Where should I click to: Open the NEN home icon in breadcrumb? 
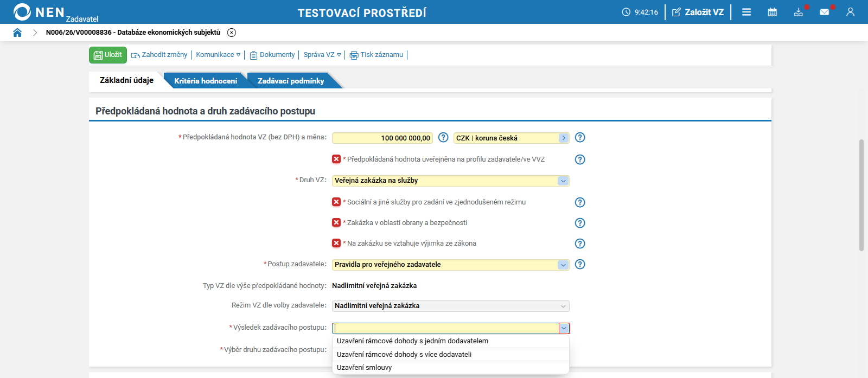[17, 33]
